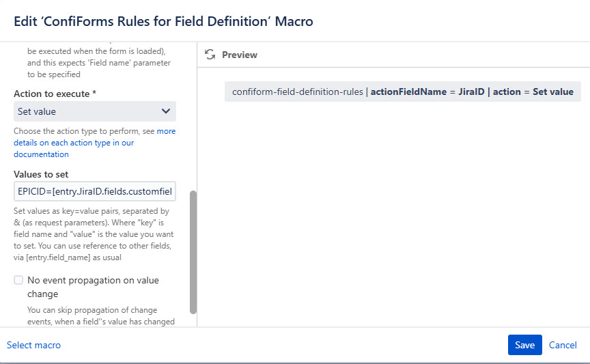Click the parameters panel scrollbar
Screen dimensions: 590x364
193,252
